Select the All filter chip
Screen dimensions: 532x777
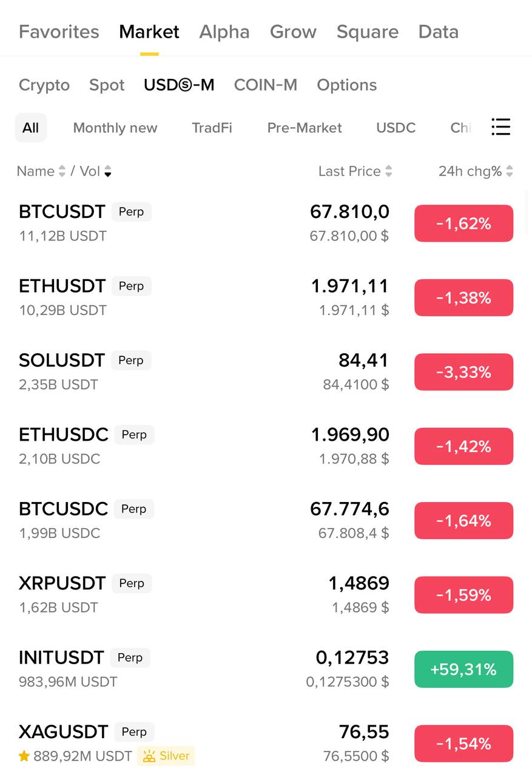[x=30, y=128]
